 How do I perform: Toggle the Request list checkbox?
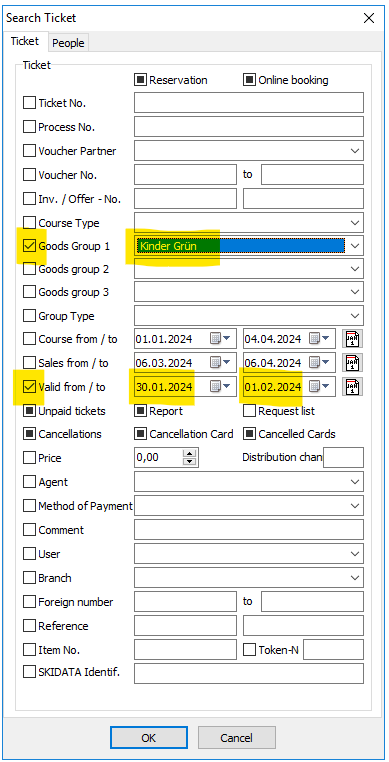coord(249,411)
